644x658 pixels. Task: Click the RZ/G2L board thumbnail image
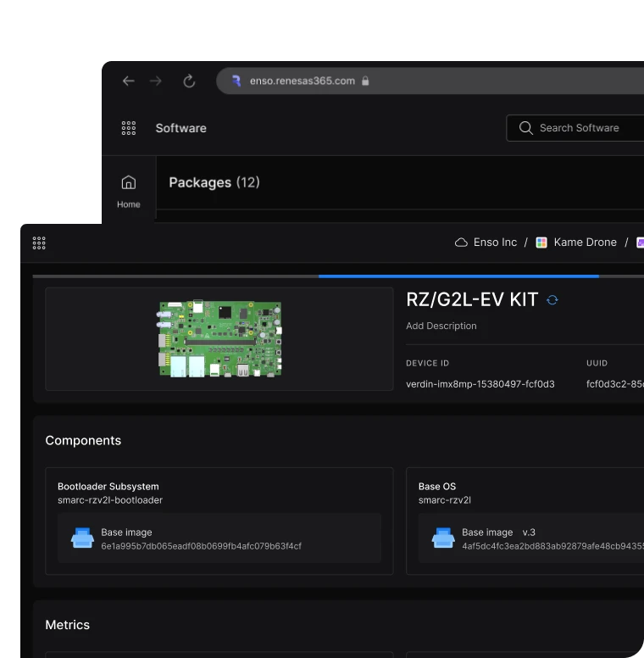pyautogui.click(x=219, y=339)
